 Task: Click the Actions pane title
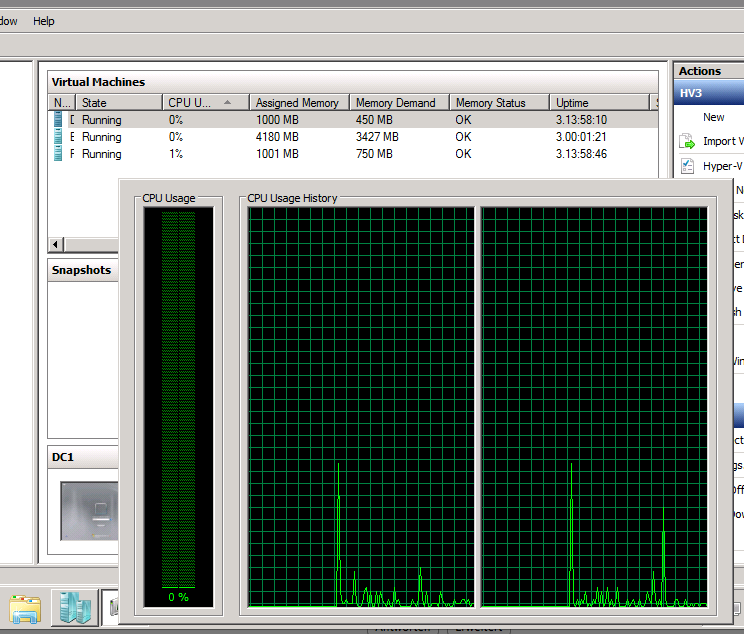[x=700, y=71]
